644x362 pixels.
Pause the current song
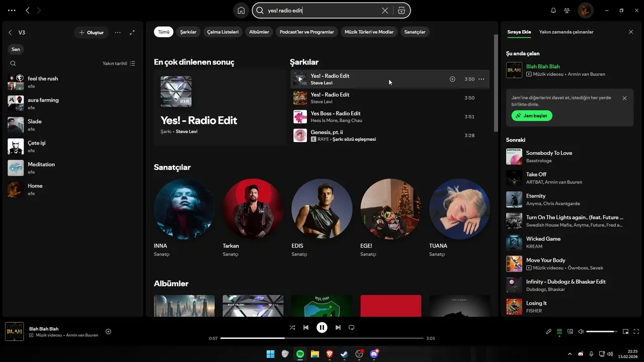click(x=322, y=327)
